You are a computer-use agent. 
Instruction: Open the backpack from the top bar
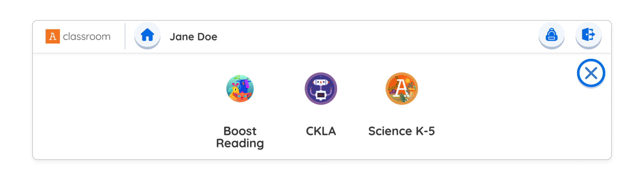[551, 35]
